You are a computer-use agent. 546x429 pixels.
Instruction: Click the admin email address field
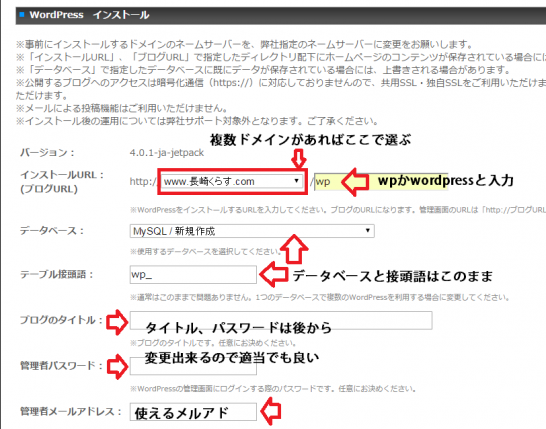[x=193, y=412]
